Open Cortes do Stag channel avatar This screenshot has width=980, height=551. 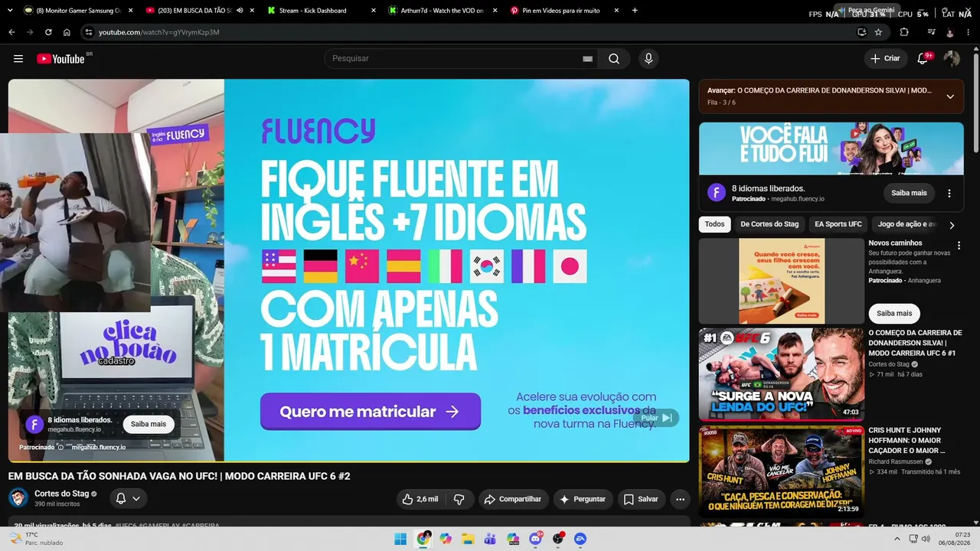[18, 498]
